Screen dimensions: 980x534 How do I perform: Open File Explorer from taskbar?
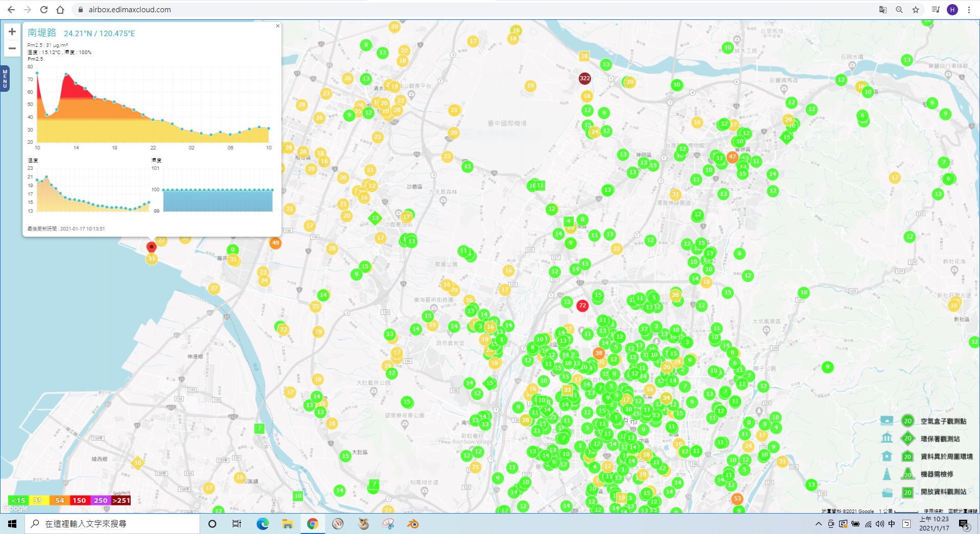coord(287,524)
